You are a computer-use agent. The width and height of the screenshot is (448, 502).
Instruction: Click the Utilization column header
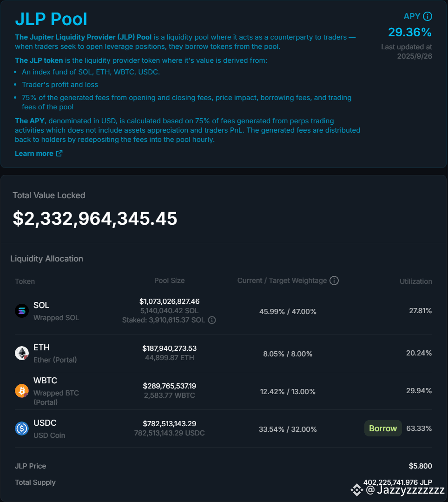click(415, 281)
